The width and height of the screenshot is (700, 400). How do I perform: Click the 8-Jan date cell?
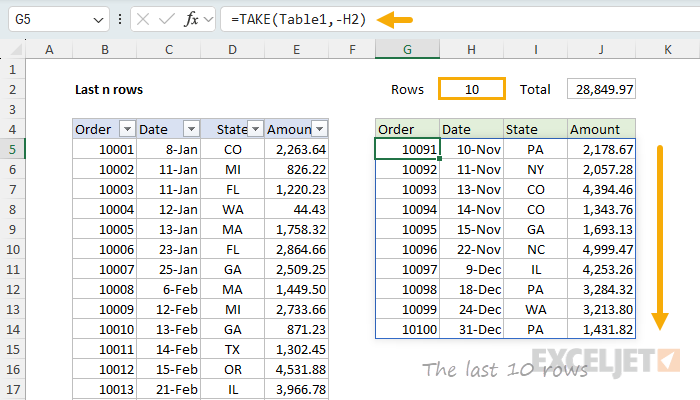tap(169, 150)
